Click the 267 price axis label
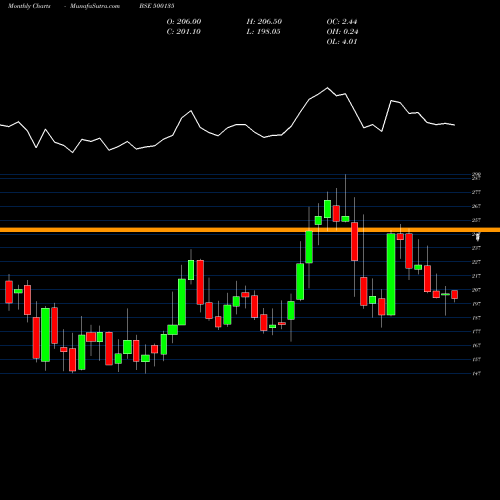The width and height of the screenshot is (500, 500). (x=476, y=206)
